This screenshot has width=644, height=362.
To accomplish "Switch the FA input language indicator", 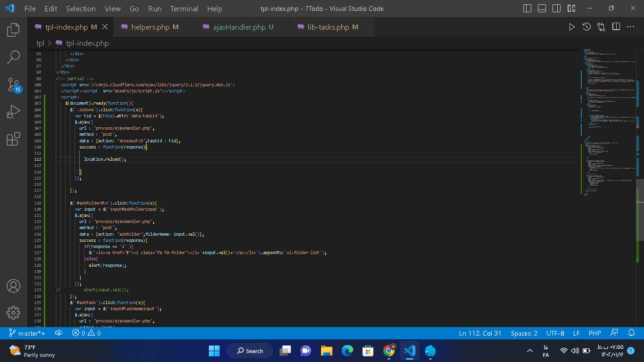I will click(x=546, y=351).
